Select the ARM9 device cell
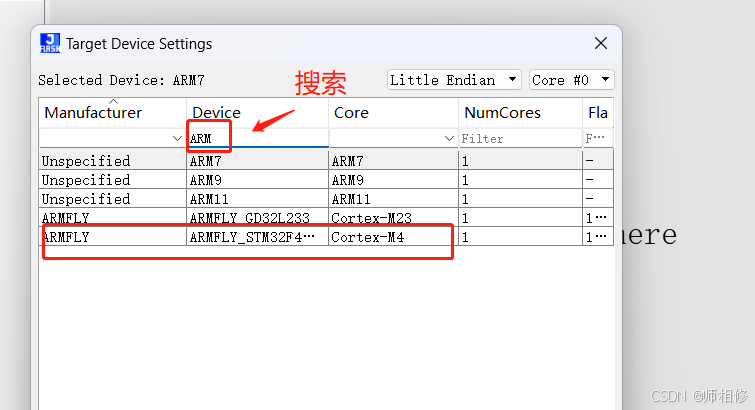The image size is (755, 410). [258, 180]
